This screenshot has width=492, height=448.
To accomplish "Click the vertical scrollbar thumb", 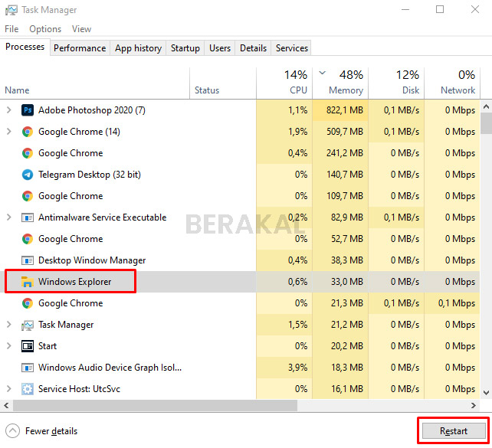I will [486, 123].
